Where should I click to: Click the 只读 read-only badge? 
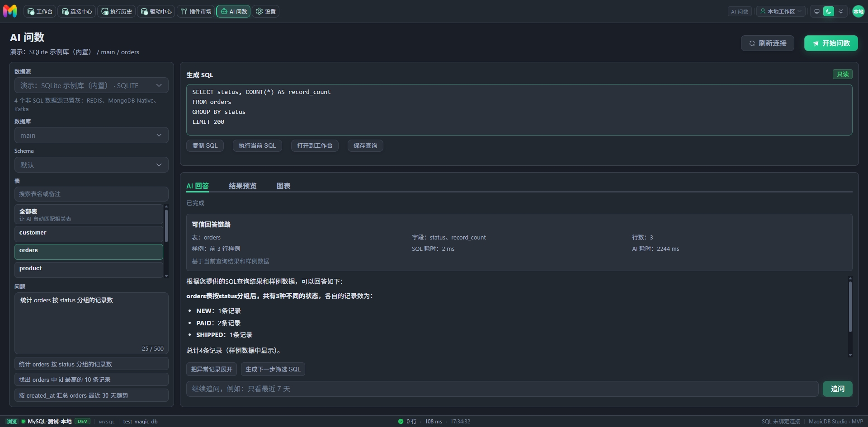coord(843,74)
